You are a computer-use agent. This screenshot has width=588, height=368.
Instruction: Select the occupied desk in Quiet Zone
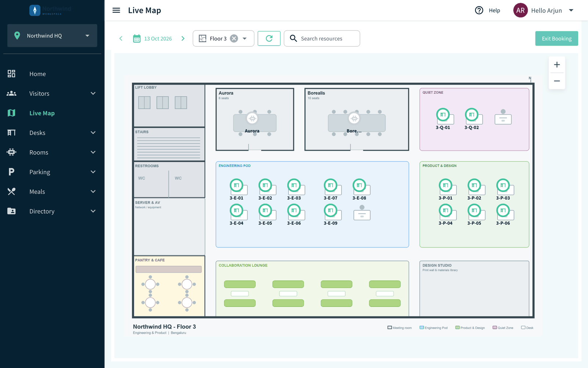tap(503, 117)
